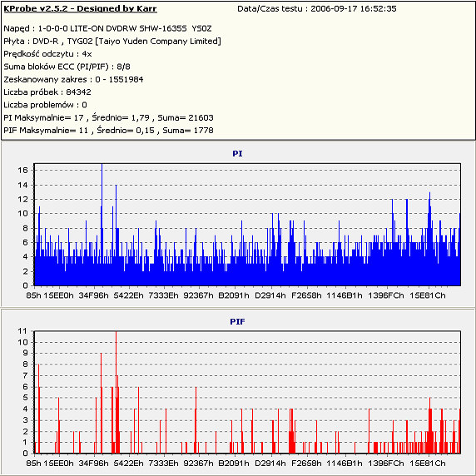The height and width of the screenshot is (476, 476).
Task: Click the Liczba próbek sample count line
Action: 47,92
